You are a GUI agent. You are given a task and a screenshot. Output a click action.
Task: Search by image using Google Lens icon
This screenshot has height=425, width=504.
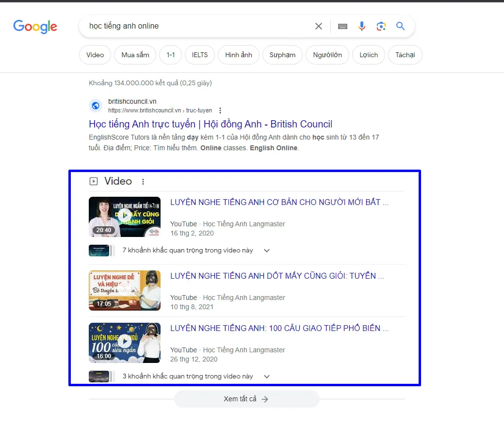pyautogui.click(x=381, y=26)
